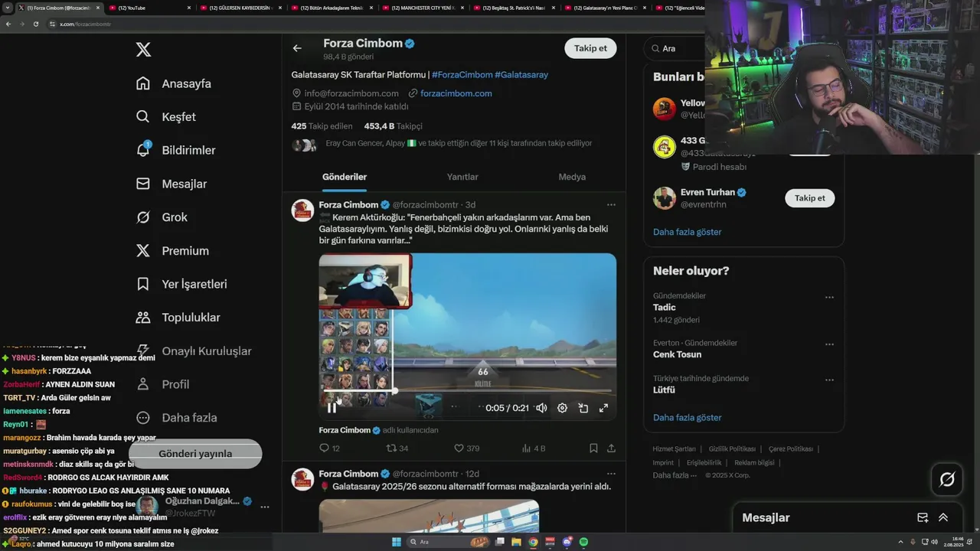980x551 pixels.
Task: Open Premium in the sidebar
Action: (172, 250)
